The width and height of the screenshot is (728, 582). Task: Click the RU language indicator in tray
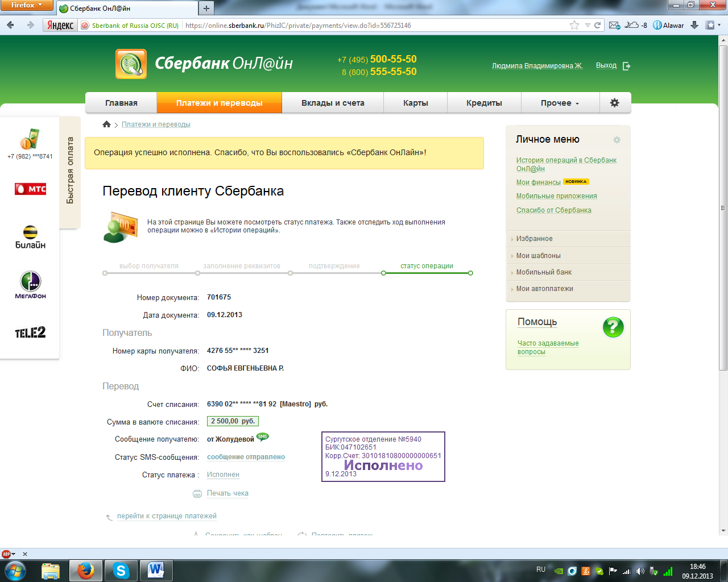(x=541, y=569)
